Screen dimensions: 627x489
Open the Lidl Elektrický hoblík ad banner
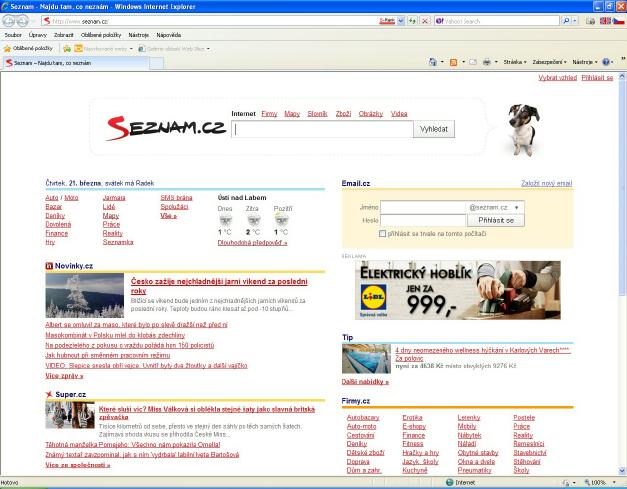pos(458,290)
